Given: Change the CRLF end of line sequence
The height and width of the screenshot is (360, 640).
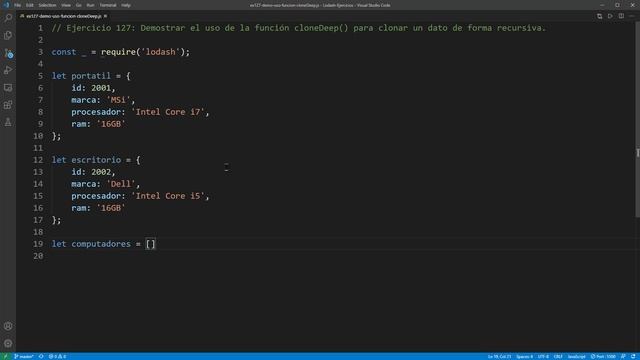Looking at the screenshot, I should (558, 356).
